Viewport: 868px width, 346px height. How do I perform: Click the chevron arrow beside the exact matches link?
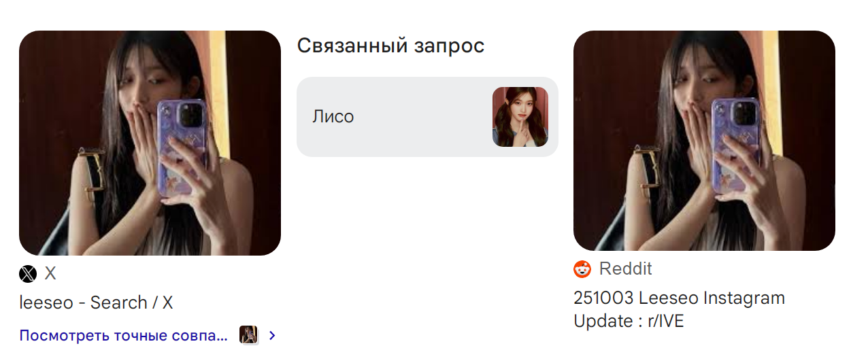pos(272,335)
